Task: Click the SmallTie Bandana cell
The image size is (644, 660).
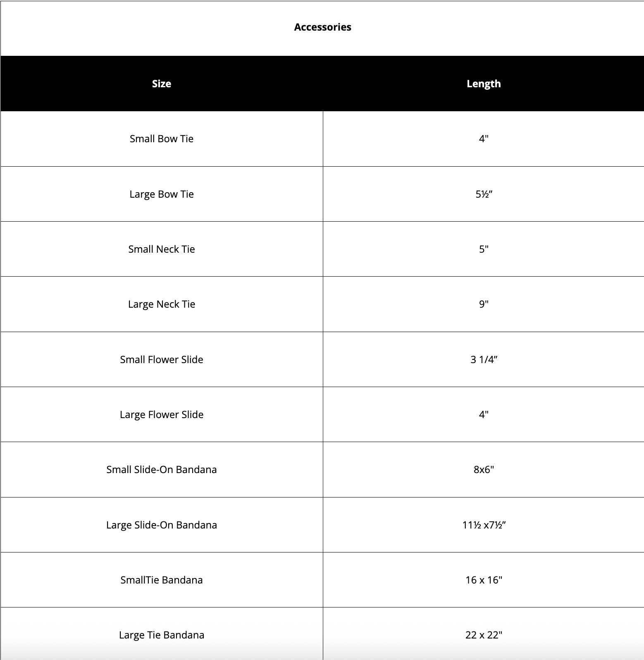Action: coord(162,580)
